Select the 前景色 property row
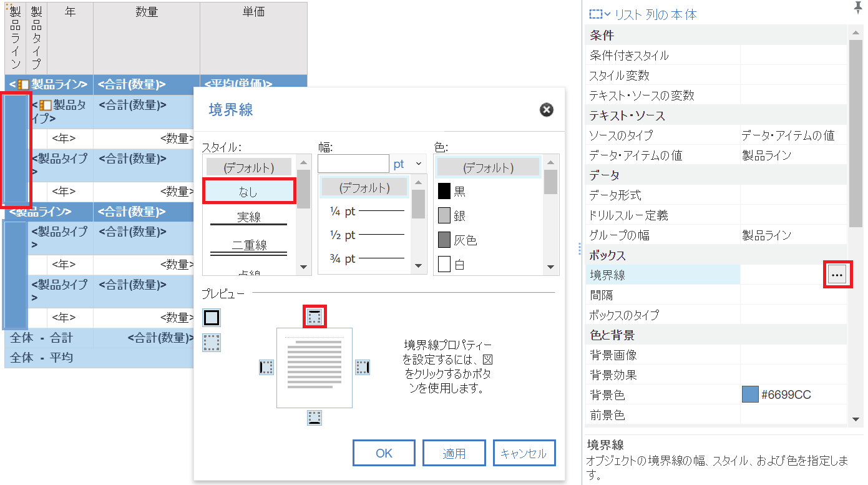Screen dimensions: 868x485 716,415
